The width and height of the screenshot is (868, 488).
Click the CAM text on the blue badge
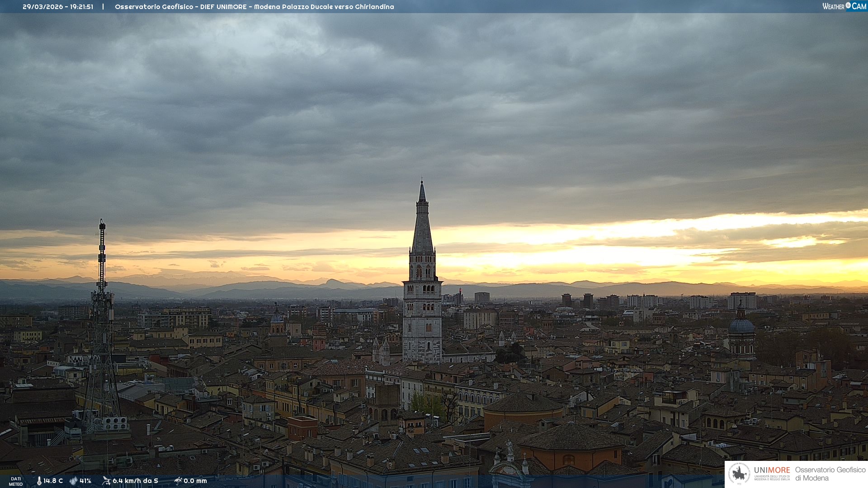(x=859, y=6)
